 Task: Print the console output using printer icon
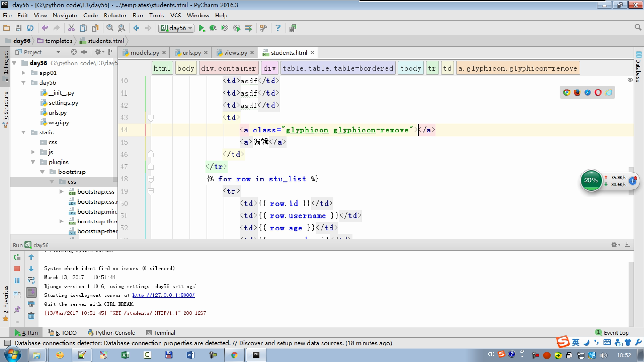(31, 304)
